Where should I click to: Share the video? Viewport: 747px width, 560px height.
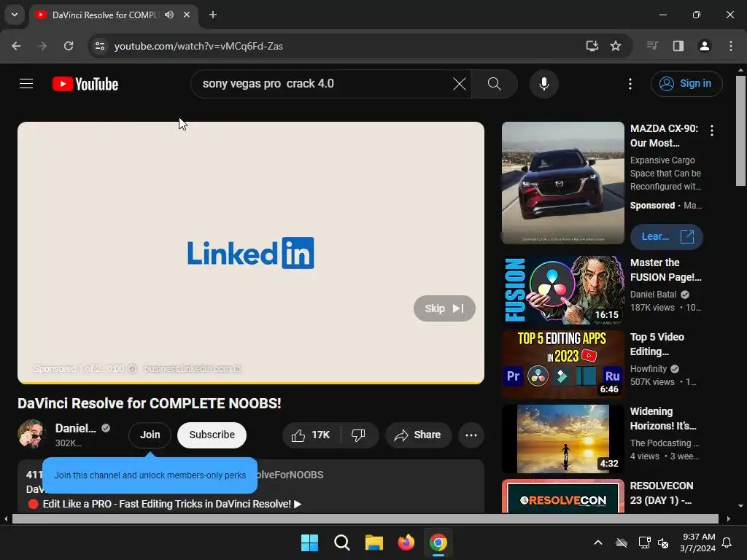click(x=418, y=435)
